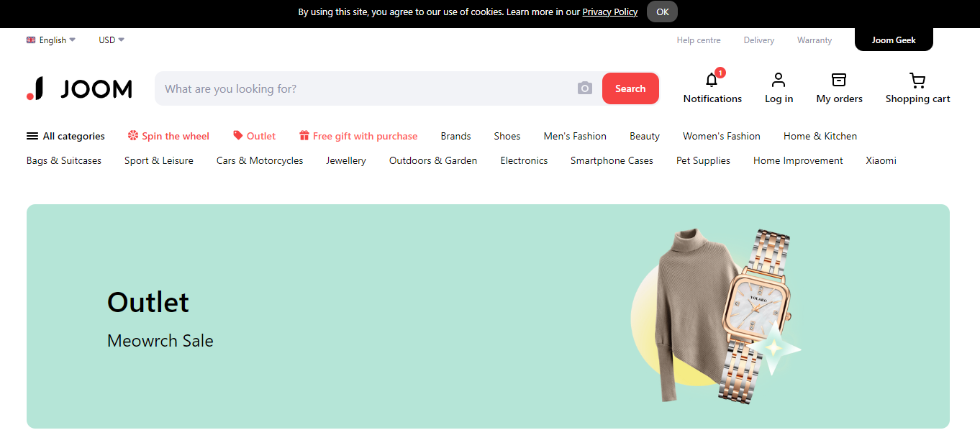Open Cars & Motorcycles category
Viewport: 980px width, 448px height.
tap(260, 160)
